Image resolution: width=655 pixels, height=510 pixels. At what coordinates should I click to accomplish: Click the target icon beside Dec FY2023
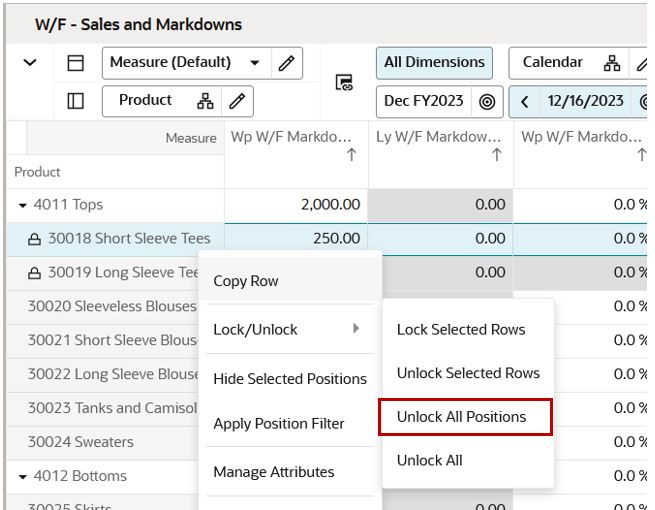click(x=487, y=101)
